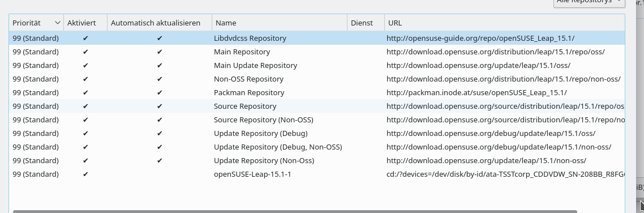Click the Aktiviert column header
This screenshot has height=213, width=644.
85,23
